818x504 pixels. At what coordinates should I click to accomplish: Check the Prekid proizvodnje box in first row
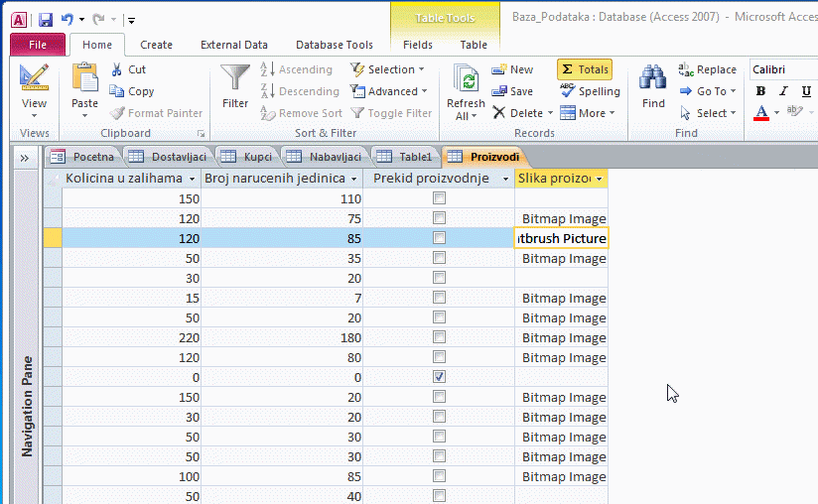point(439,198)
